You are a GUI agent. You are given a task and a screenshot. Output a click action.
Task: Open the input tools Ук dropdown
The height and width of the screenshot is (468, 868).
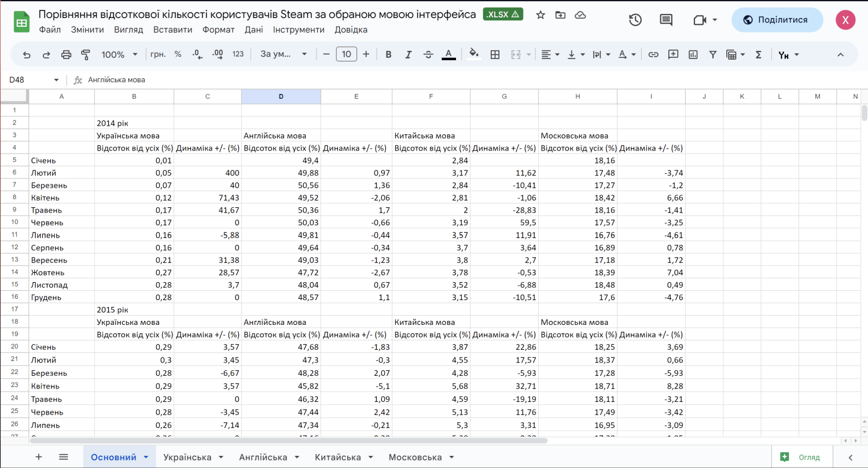coord(789,54)
